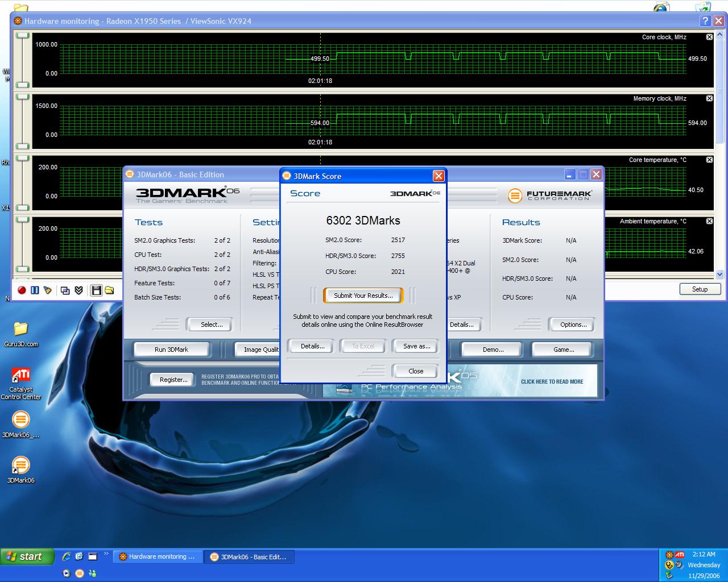Screen dimensions: 728x582
Task: Click the Game button
Action: 563,350
